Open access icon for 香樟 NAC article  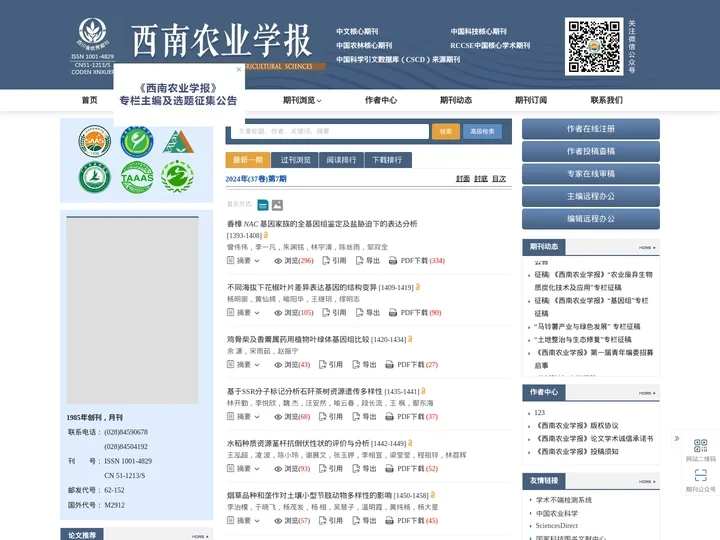[265, 235]
